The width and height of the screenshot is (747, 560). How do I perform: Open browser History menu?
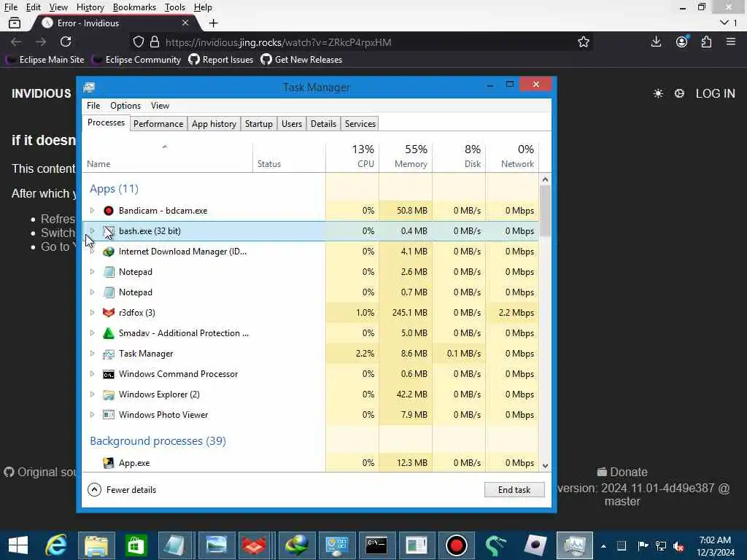point(90,7)
